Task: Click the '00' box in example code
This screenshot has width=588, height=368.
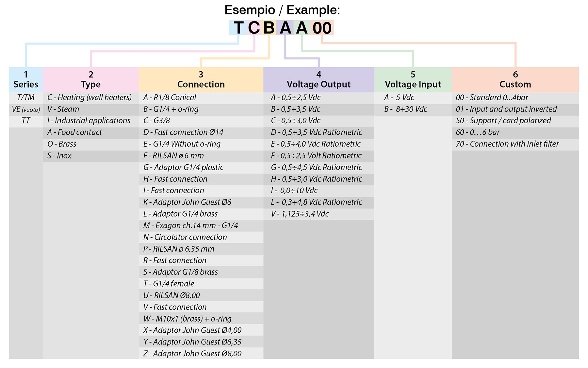Action: (x=322, y=28)
